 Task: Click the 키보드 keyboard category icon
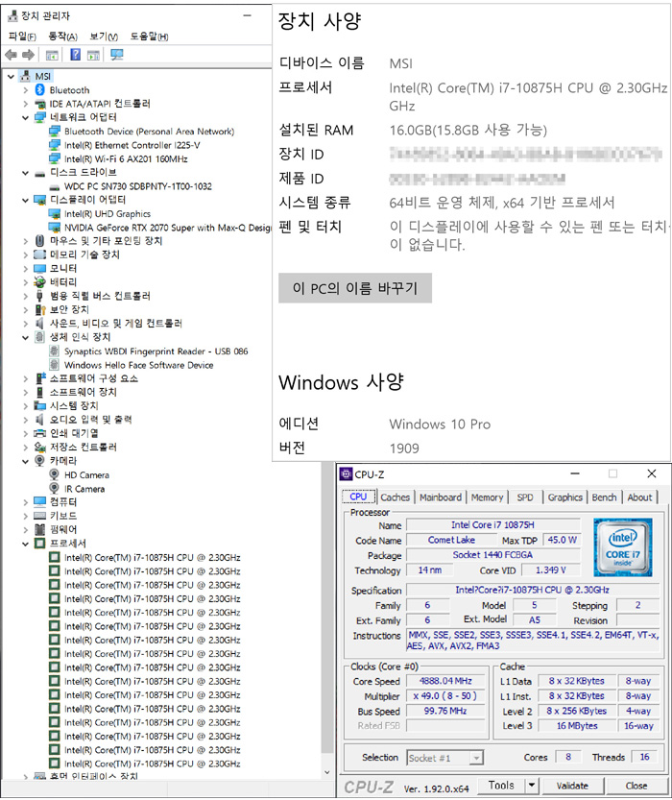tap(39, 516)
